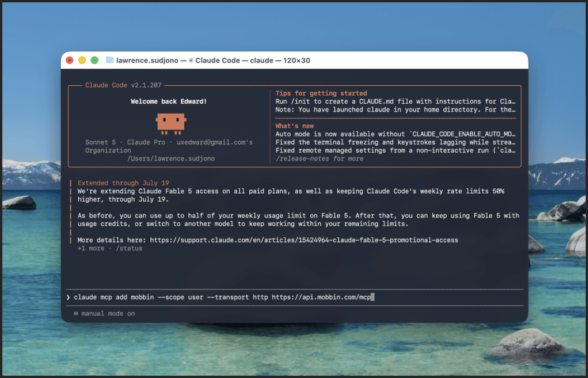Open the support.claude.com promotional access link
The image size is (588, 378).
coord(304,240)
